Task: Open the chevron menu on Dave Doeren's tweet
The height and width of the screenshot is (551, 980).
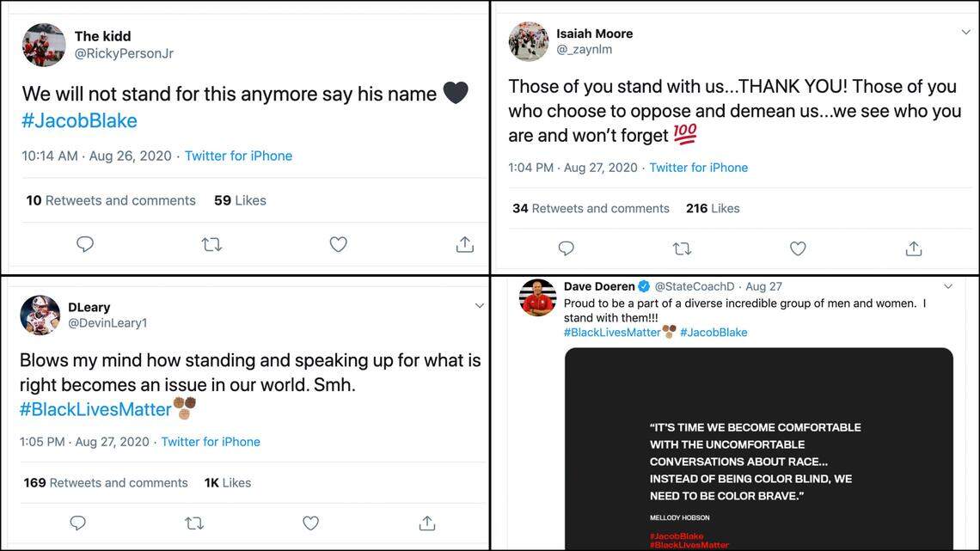Action: click(948, 285)
